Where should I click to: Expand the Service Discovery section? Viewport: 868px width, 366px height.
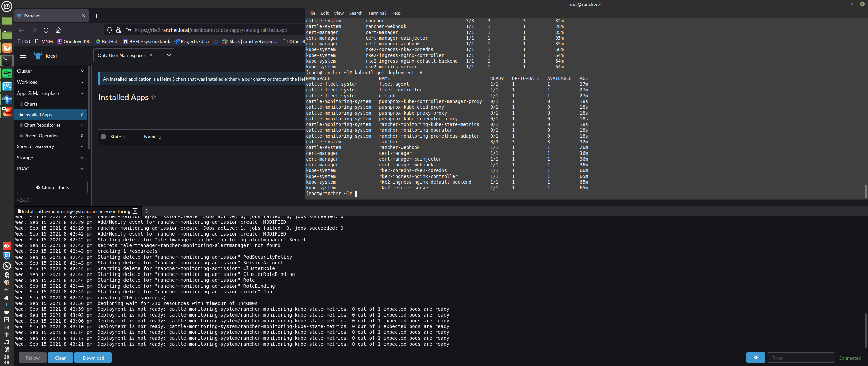[51, 146]
